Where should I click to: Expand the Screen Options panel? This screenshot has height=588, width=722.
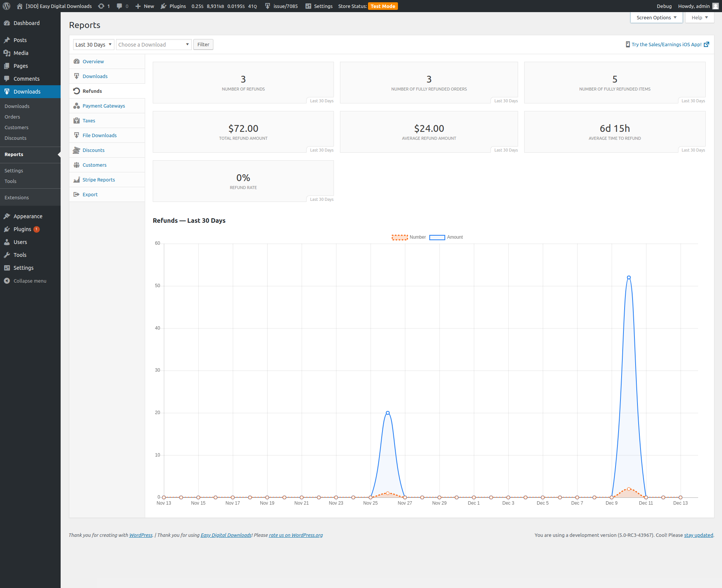[x=656, y=17]
